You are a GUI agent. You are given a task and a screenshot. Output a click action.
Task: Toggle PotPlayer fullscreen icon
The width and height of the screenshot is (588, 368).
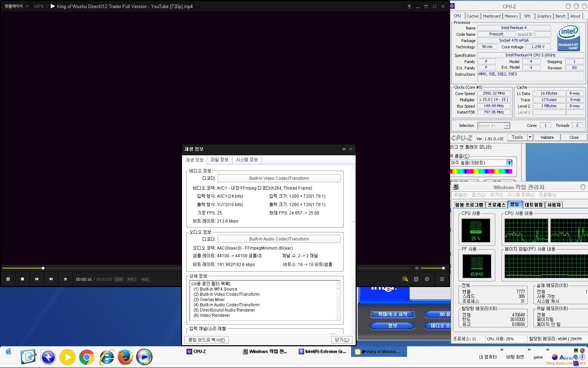434,6
